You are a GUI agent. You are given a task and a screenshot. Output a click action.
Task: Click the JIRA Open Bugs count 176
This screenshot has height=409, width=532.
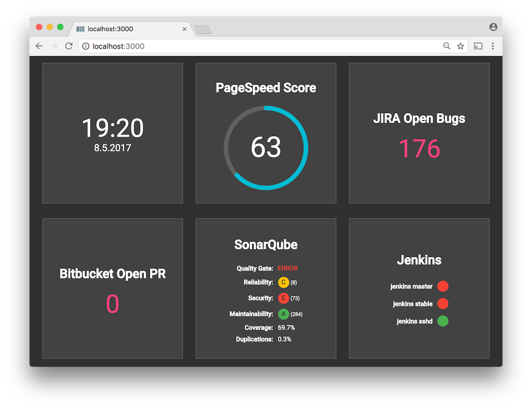tap(419, 149)
